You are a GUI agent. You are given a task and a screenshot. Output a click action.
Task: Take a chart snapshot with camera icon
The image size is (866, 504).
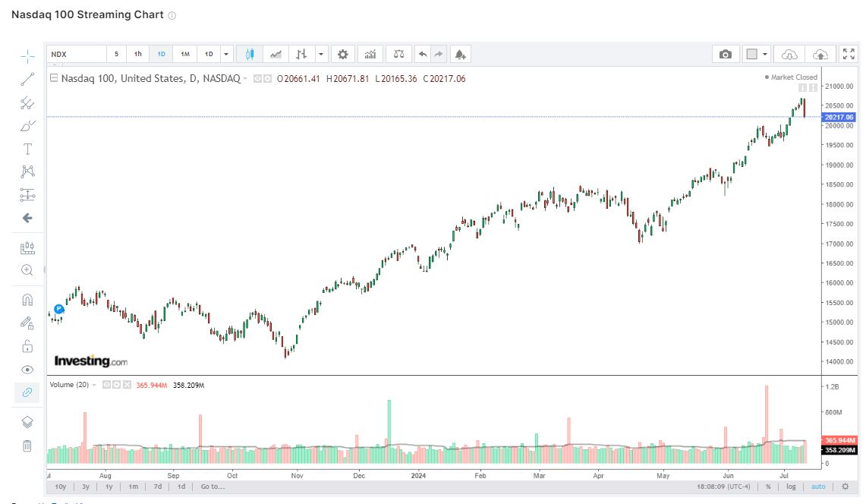click(726, 55)
